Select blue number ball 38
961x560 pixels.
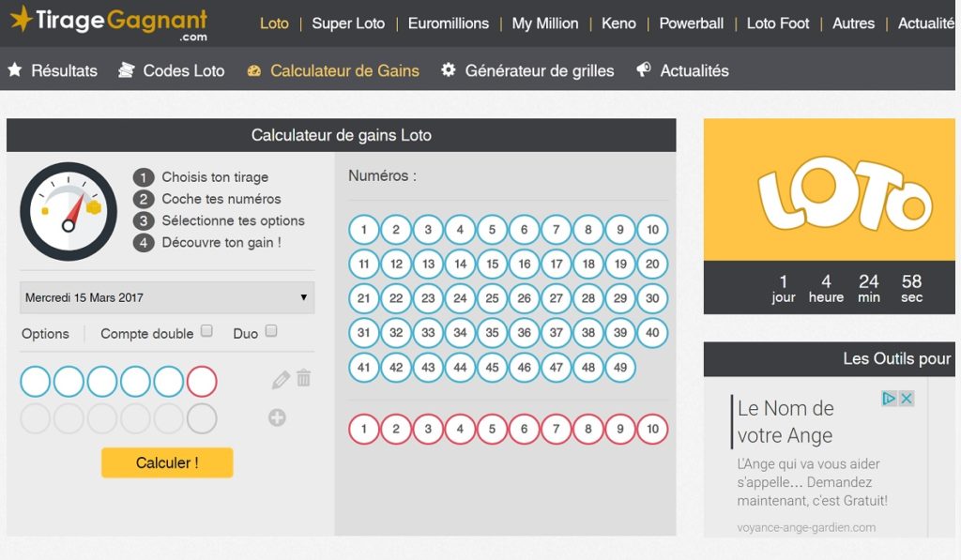(x=588, y=333)
